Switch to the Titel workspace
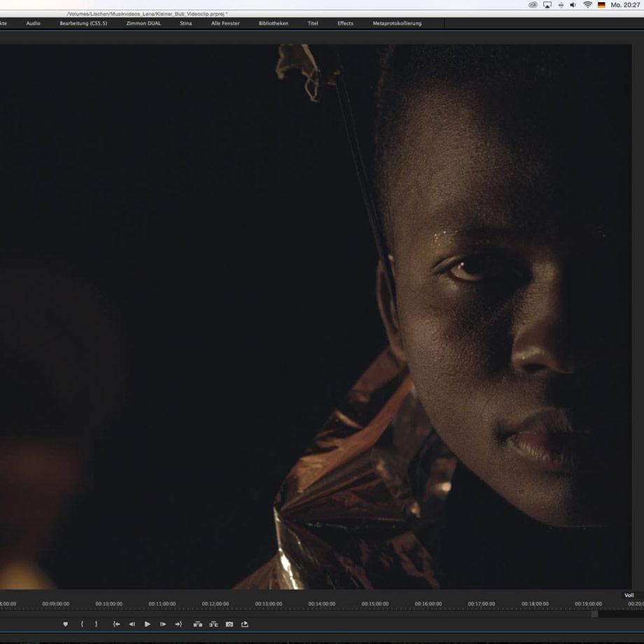Screen dimensions: 644x644 tap(313, 23)
